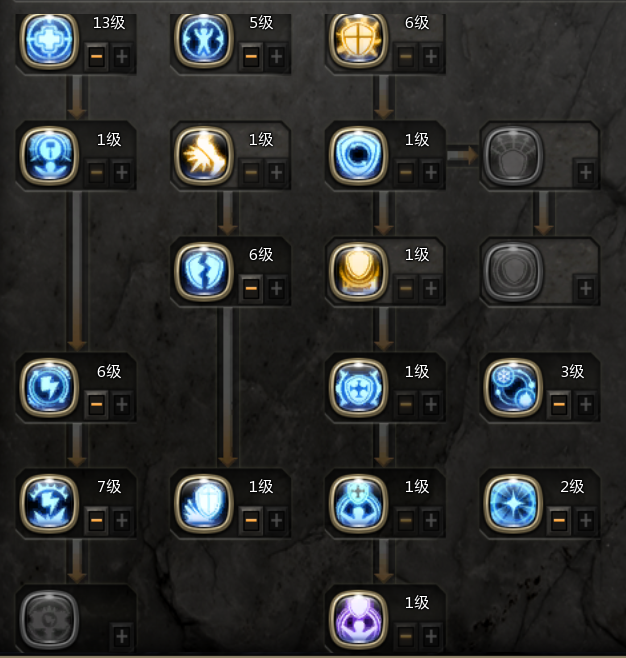This screenshot has width=626, height=658.
Task: Click the locked grey skill icon at bottom-left
Action: [49, 619]
